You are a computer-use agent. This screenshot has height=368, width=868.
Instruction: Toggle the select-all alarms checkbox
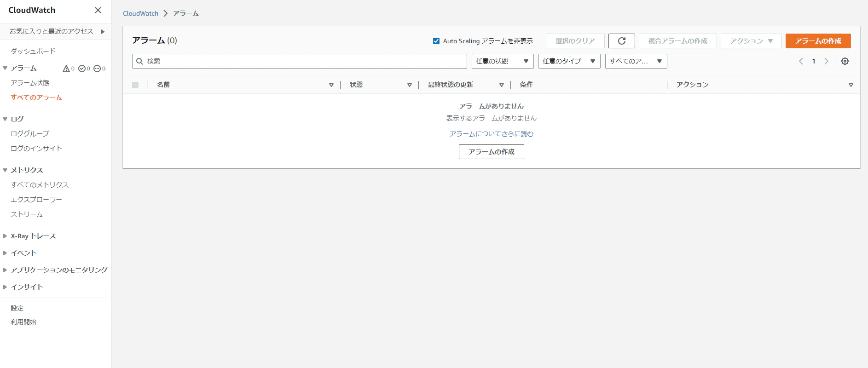[135, 85]
